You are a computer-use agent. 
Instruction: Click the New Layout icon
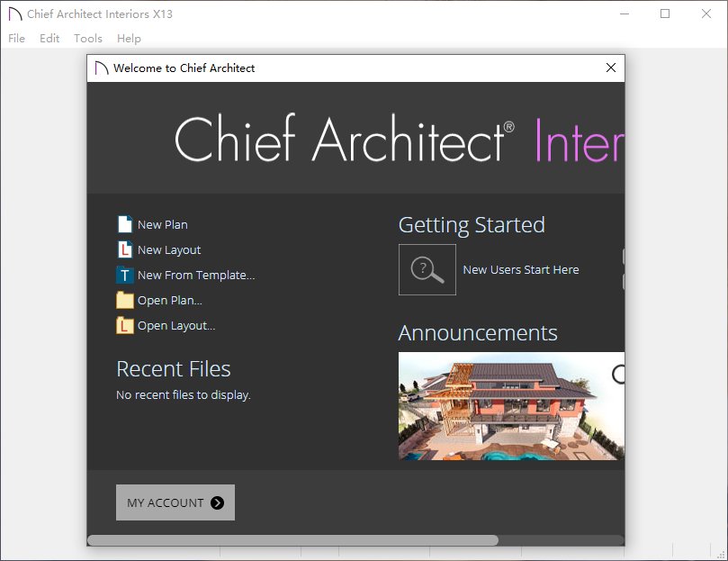coord(124,249)
